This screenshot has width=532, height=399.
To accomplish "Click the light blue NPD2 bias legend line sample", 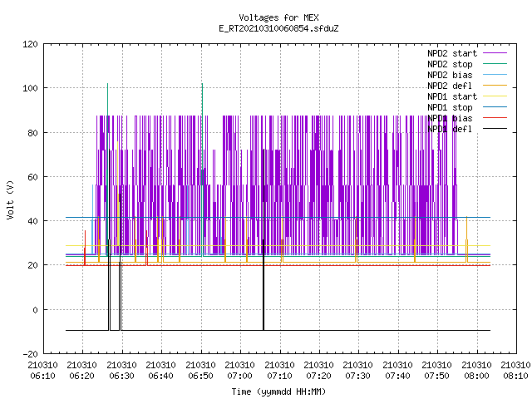I will point(495,75).
